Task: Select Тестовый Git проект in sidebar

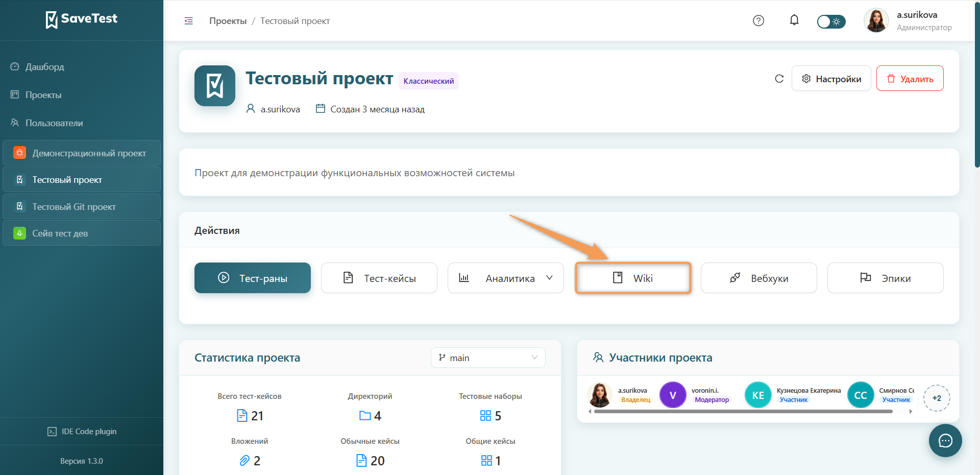Action: pos(82,206)
